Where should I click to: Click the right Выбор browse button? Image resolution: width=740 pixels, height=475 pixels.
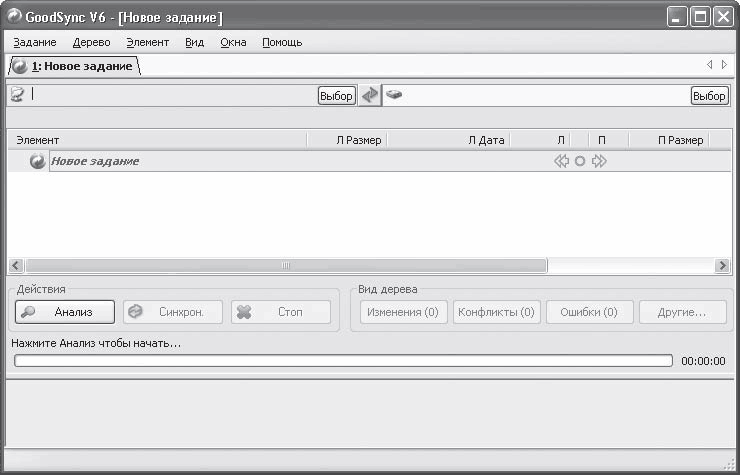(x=709, y=96)
